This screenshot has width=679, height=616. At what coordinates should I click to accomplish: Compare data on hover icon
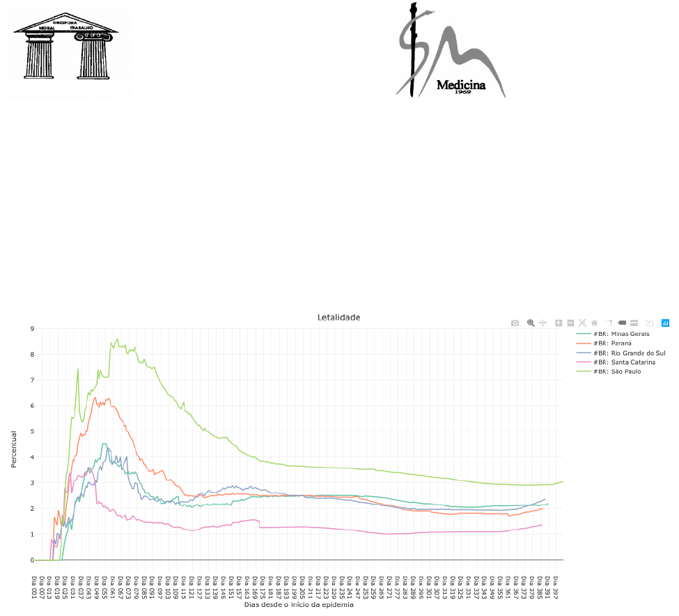point(634,323)
